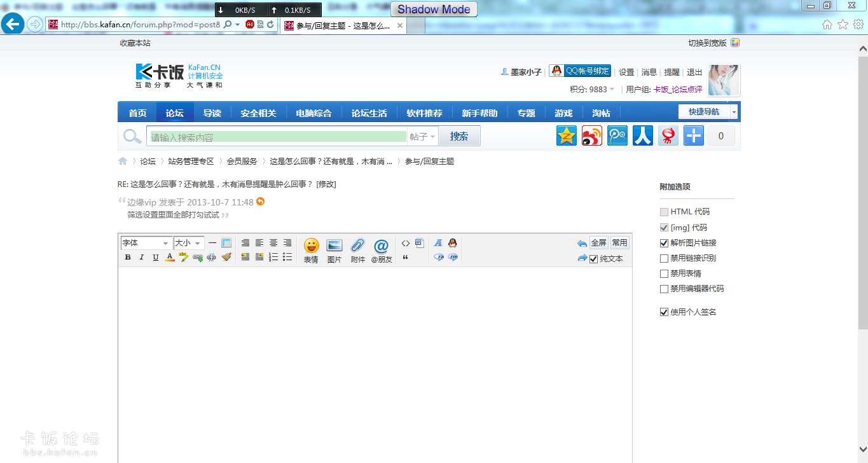Paste from Word document icon

tap(420, 243)
